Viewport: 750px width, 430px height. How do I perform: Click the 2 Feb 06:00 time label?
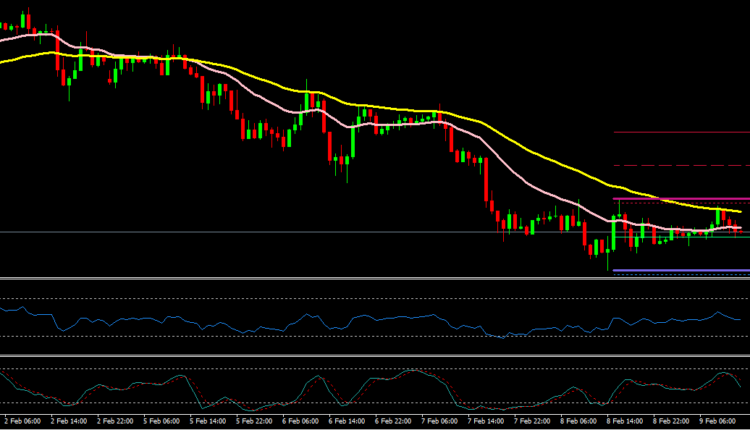tap(21, 422)
